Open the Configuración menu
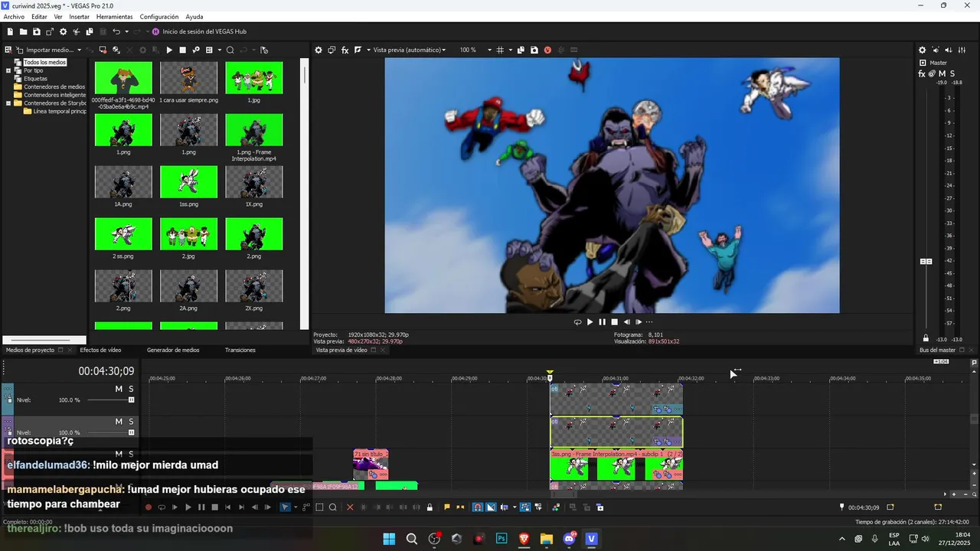This screenshot has height=551, width=980. [x=159, y=17]
